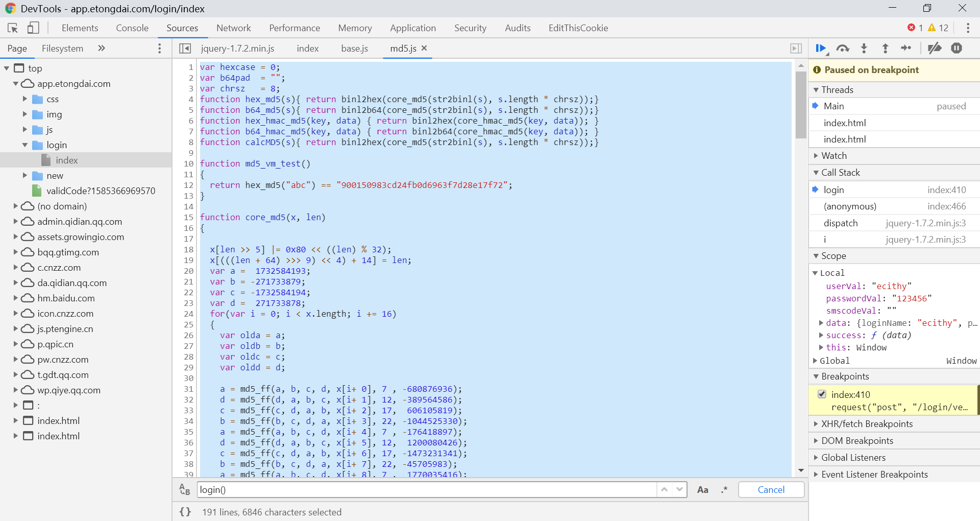Image resolution: width=980 pixels, height=521 pixels.
Task: Resume script execution
Action: pyautogui.click(x=821, y=48)
